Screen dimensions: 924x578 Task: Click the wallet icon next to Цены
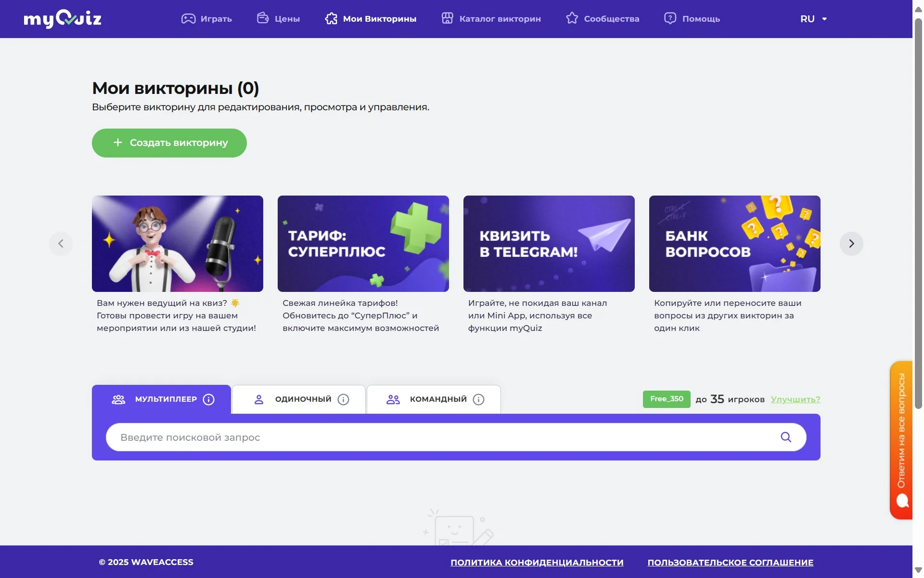263,18
